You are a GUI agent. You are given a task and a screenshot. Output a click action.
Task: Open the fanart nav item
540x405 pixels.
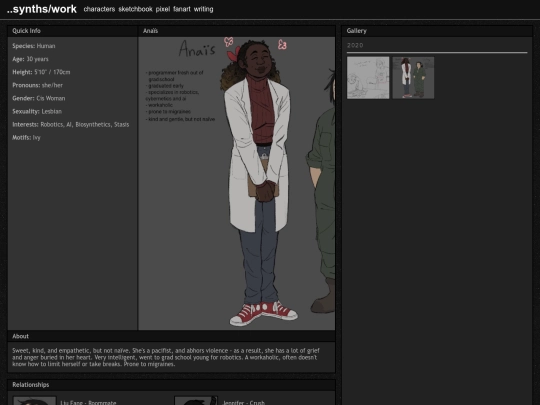tap(182, 9)
